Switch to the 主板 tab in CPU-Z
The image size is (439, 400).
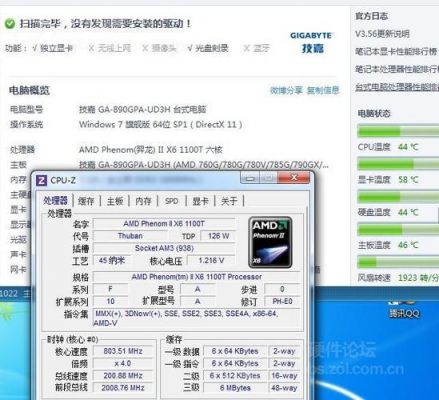[115, 201]
